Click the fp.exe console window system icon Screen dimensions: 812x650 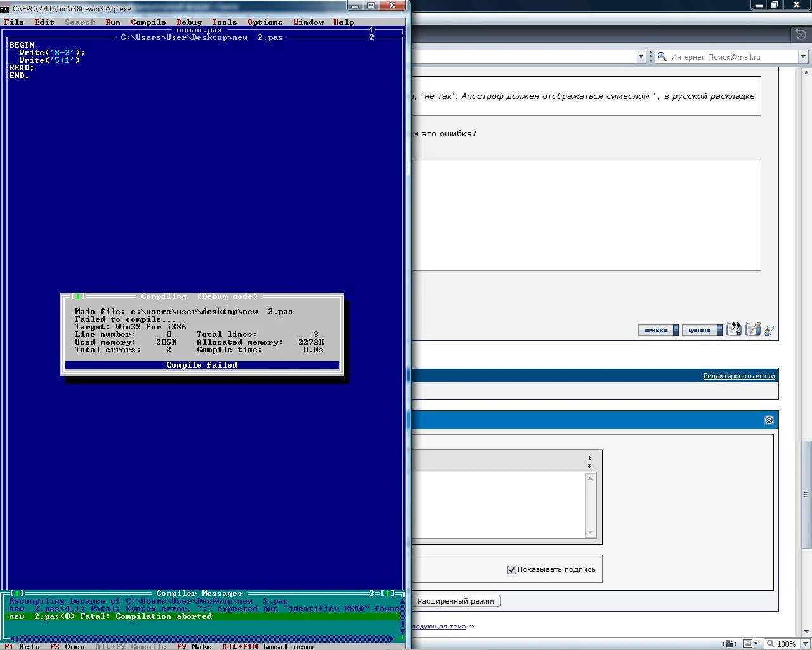coord(5,9)
